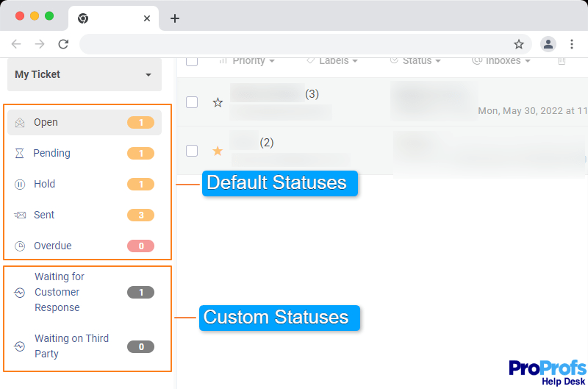The image size is (588, 389).
Task: Open the browser profile avatar
Action: pos(548,44)
